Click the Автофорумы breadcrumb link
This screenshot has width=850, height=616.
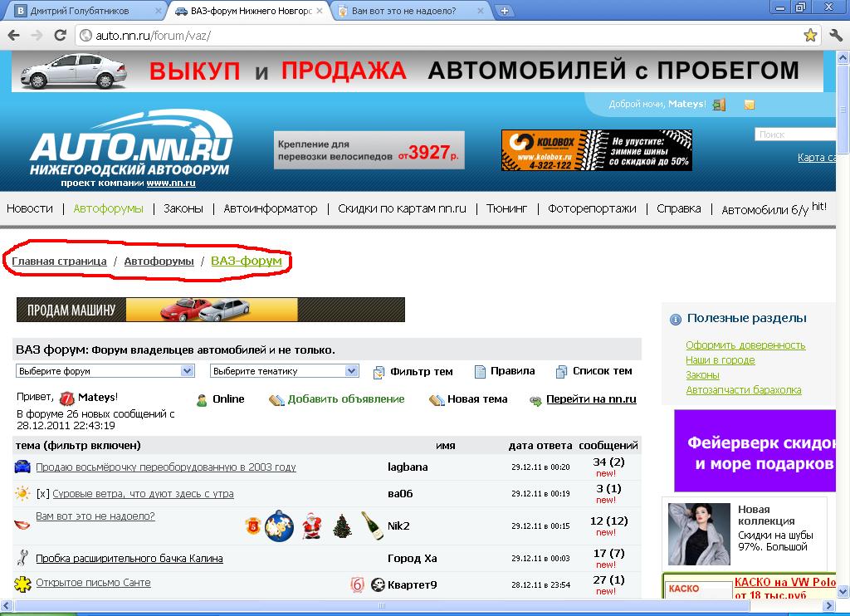(159, 262)
